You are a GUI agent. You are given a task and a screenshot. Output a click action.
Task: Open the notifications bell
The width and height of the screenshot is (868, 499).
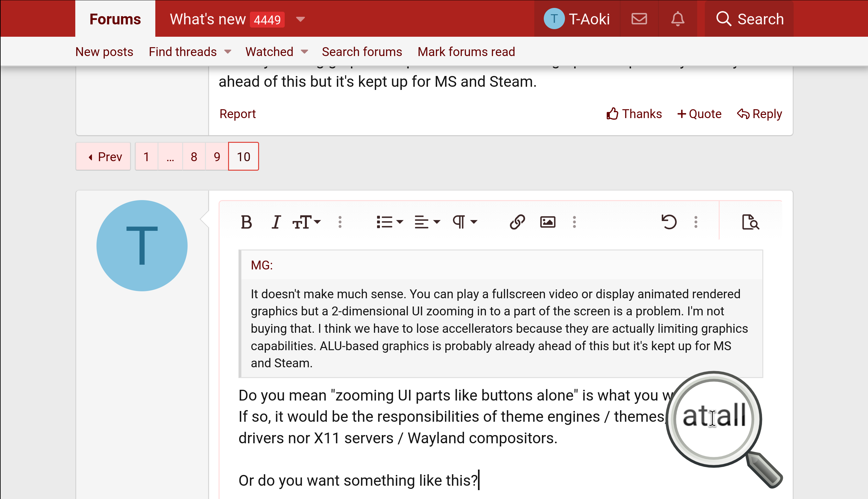click(x=678, y=19)
